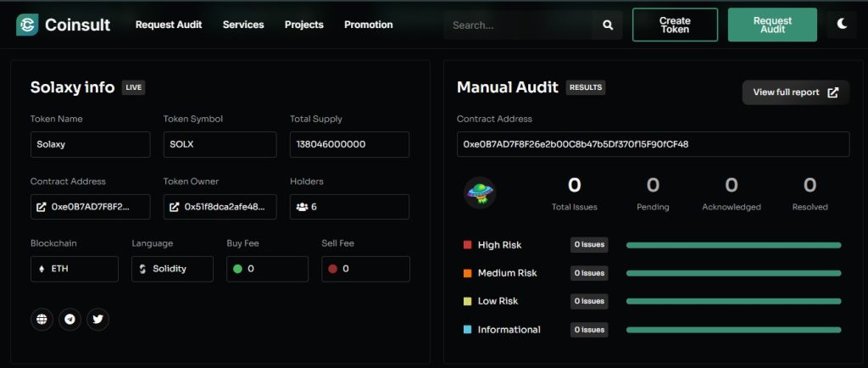The image size is (868, 368).
Task: Open the Services menu
Action: click(x=243, y=25)
